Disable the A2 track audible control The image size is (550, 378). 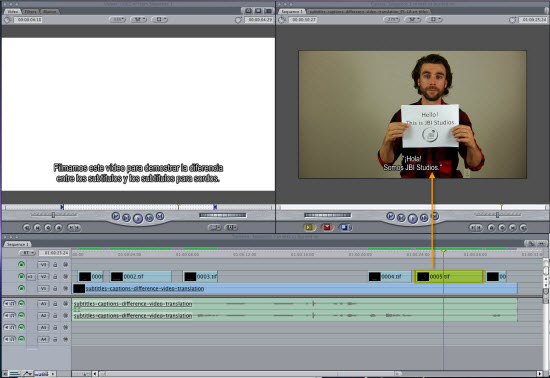coord(21,315)
